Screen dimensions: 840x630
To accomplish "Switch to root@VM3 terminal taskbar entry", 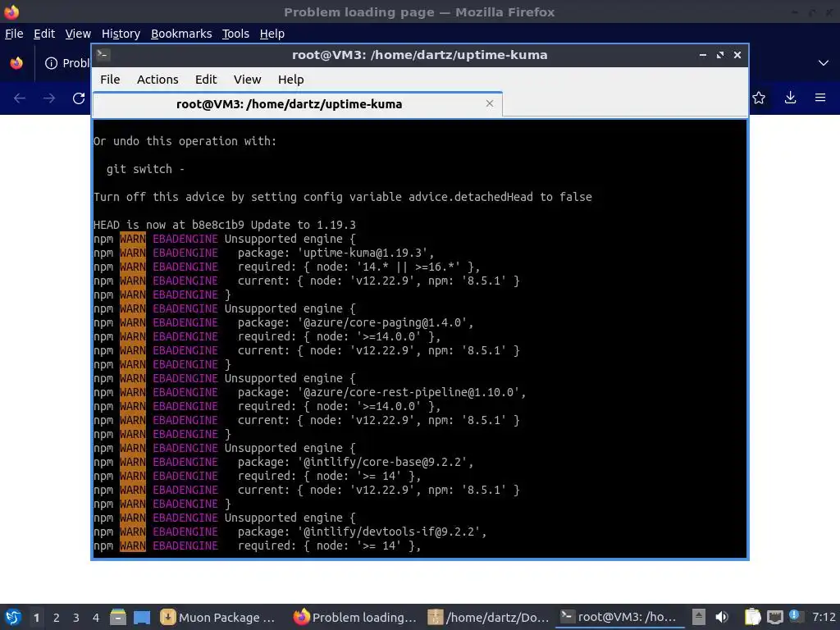I will tap(622, 617).
